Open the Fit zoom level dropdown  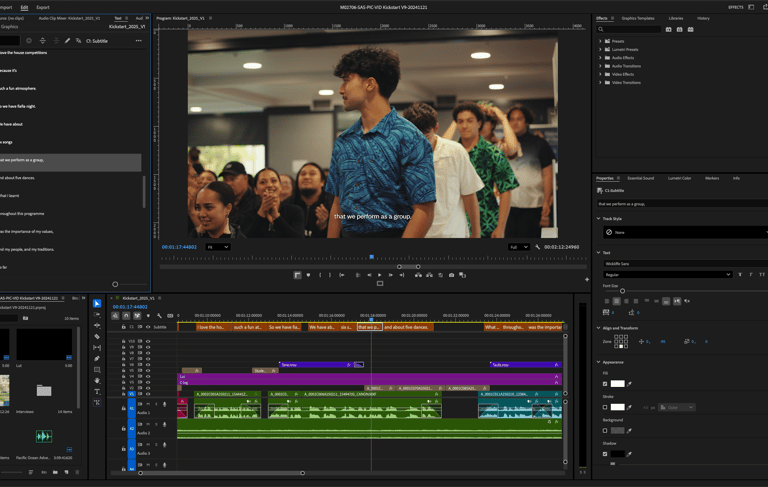tap(218, 247)
